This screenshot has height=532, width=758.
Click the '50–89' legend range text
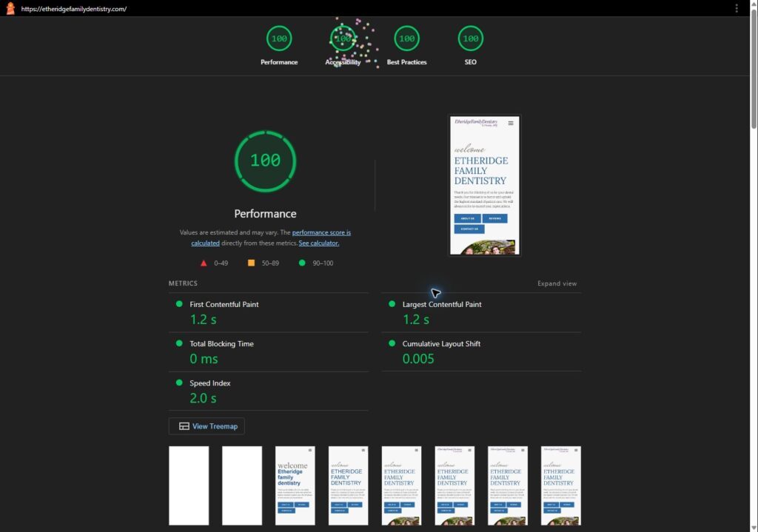coord(270,263)
